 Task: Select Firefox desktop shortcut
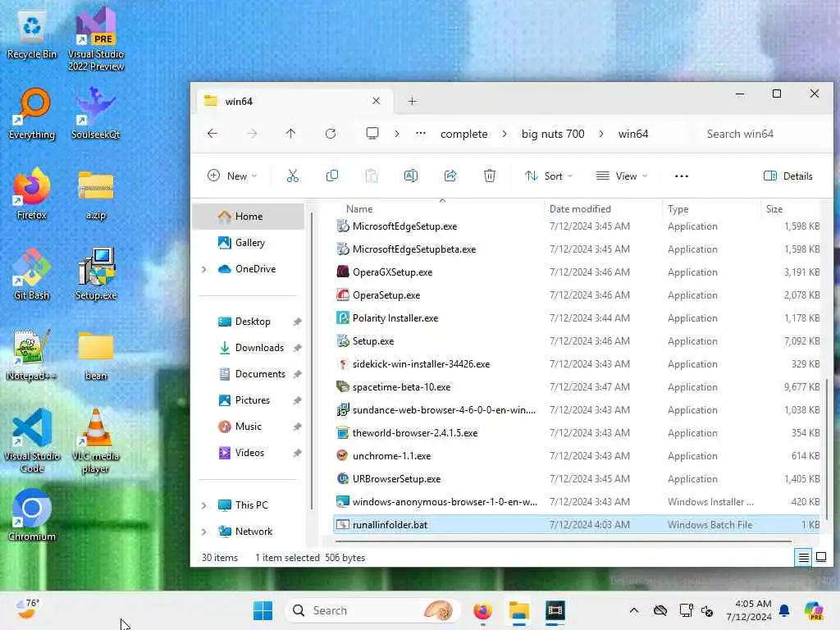[32, 194]
